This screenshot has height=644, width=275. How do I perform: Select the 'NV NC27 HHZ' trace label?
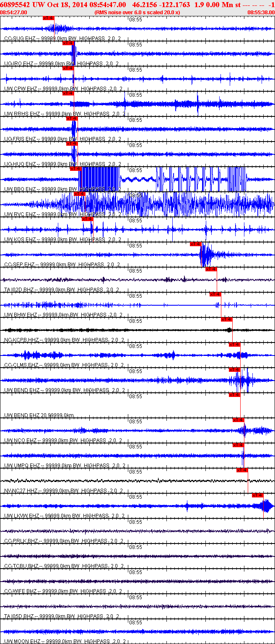[x=21, y=491]
